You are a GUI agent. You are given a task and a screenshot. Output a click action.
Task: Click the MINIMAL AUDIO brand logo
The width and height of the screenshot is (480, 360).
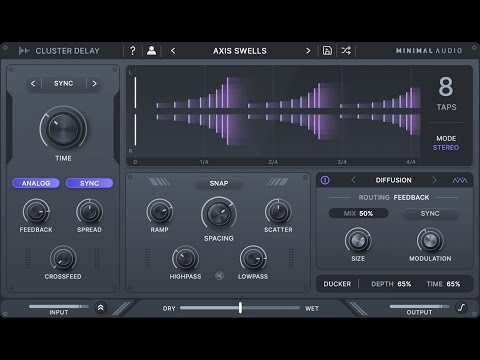(x=429, y=51)
